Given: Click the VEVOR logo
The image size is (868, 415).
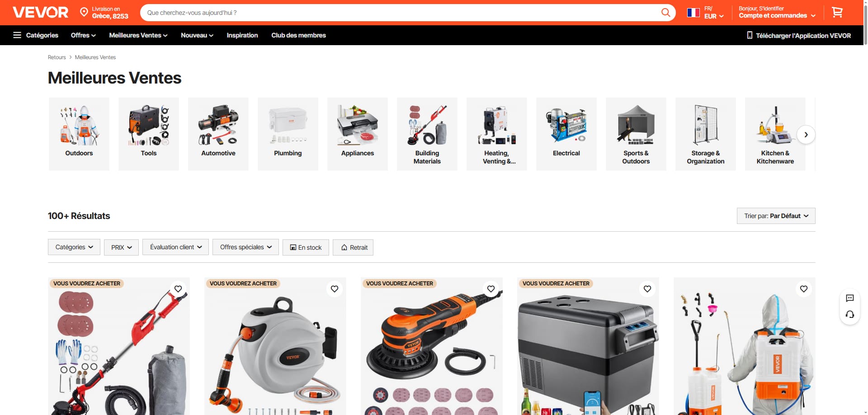Looking at the screenshot, I should [x=41, y=12].
